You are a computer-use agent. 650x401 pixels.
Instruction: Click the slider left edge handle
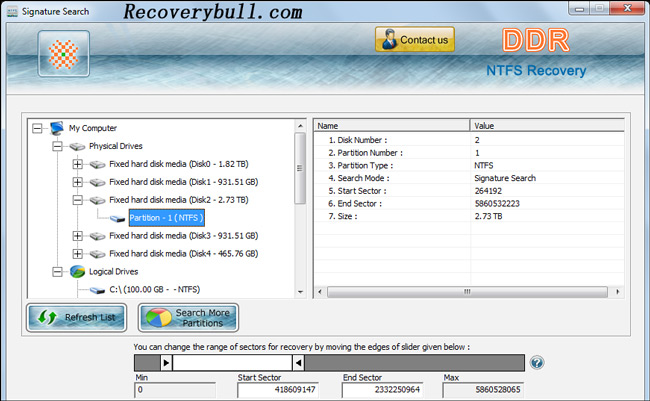166,363
